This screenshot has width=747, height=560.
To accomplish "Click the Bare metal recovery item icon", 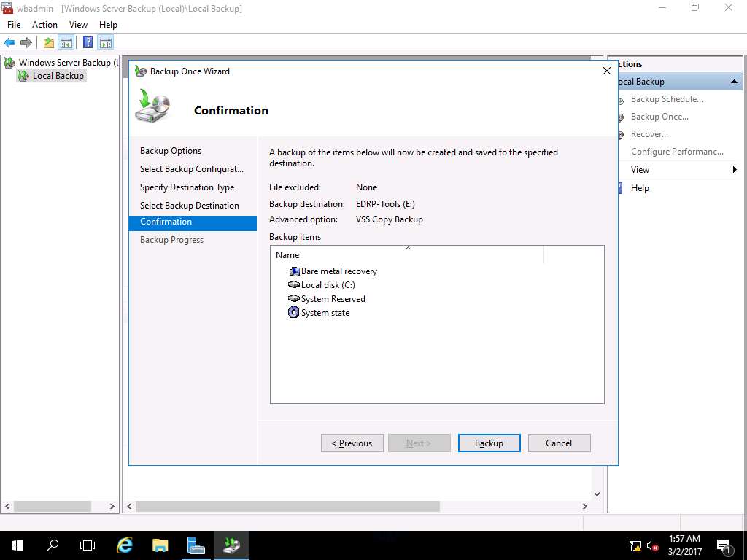I will [295, 271].
